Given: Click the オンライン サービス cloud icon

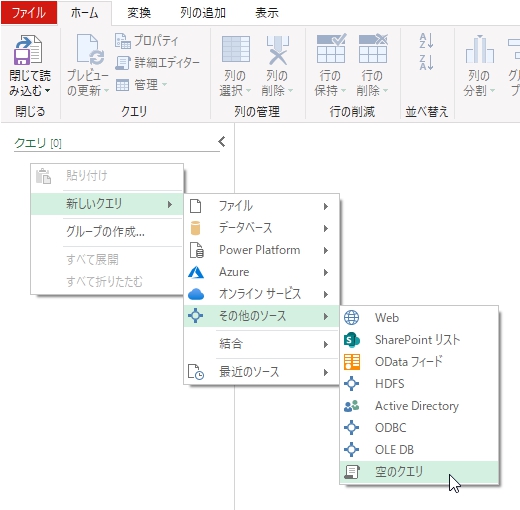Looking at the screenshot, I should [x=196, y=294].
